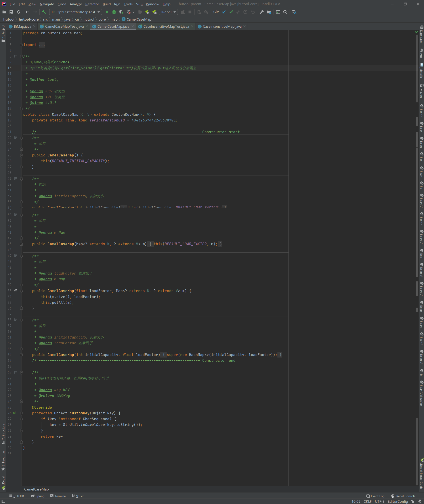Open the VCS menu
Image resolution: width=424 pixels, height=504 pixels.
tap(139, 4)
